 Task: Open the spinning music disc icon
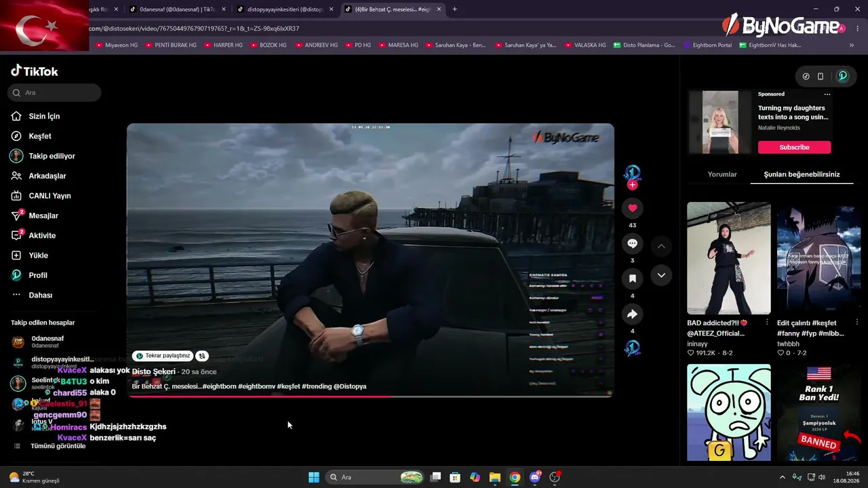click(633, 348)
